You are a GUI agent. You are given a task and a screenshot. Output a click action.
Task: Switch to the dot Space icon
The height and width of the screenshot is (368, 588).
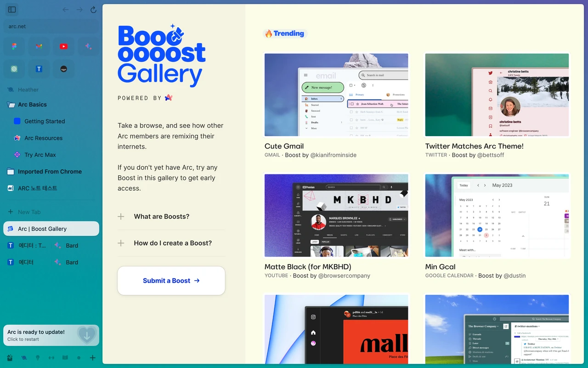(79, 358)
